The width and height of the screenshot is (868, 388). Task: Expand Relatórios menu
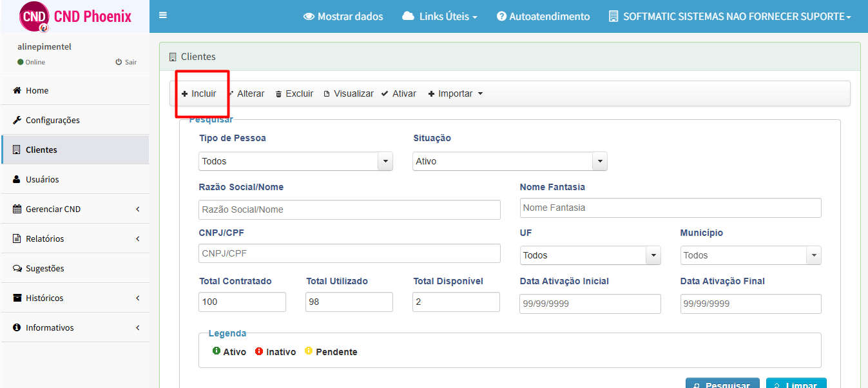click(x=75, y=238)
